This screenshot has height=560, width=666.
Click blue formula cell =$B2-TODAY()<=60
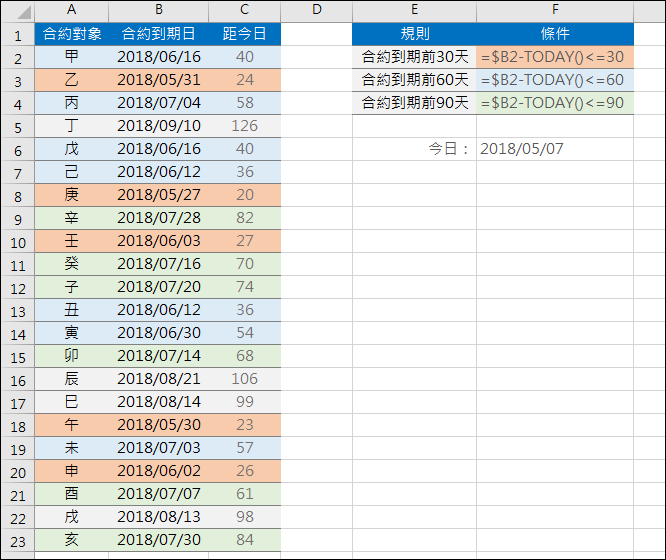(x=555, y=80)
